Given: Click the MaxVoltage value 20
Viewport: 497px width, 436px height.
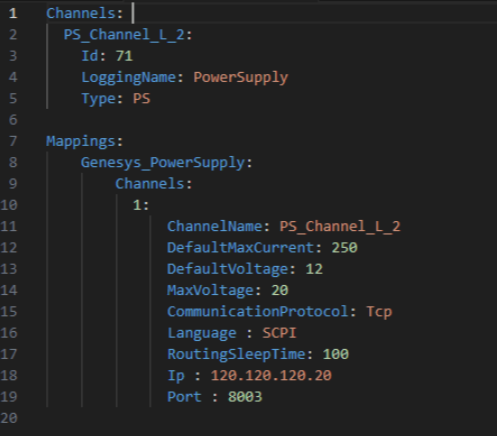Looking at the screenshot, I should 280,290.
